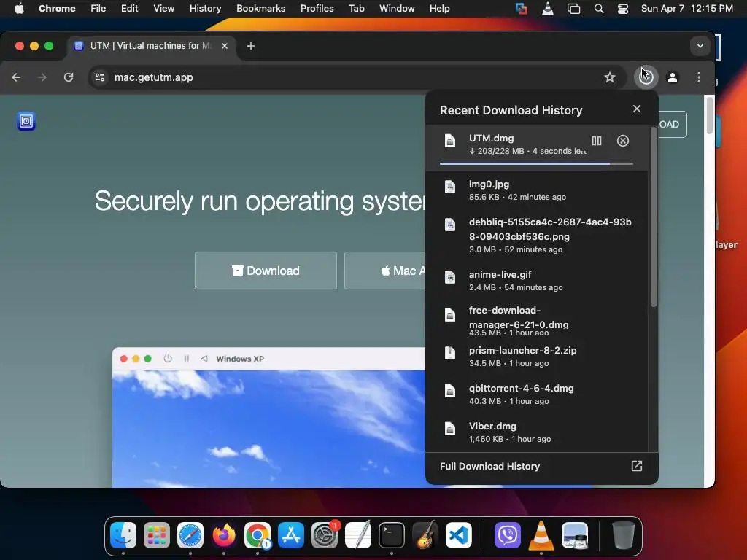
Task: Open the Apple menu
Action: pyautogui.click(x=19, y=8)
